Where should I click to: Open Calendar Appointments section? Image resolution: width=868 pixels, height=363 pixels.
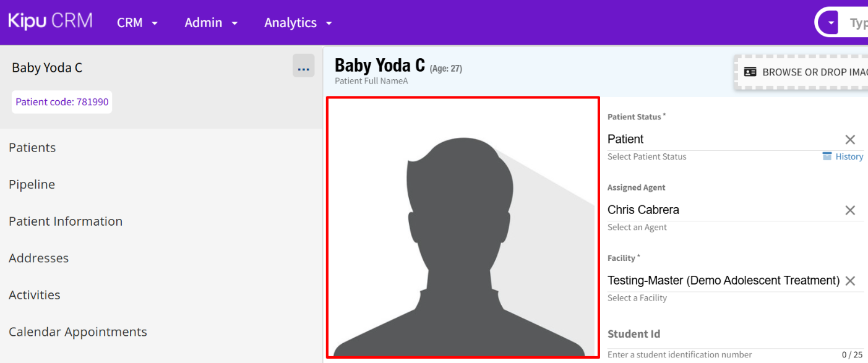[78, 332]
